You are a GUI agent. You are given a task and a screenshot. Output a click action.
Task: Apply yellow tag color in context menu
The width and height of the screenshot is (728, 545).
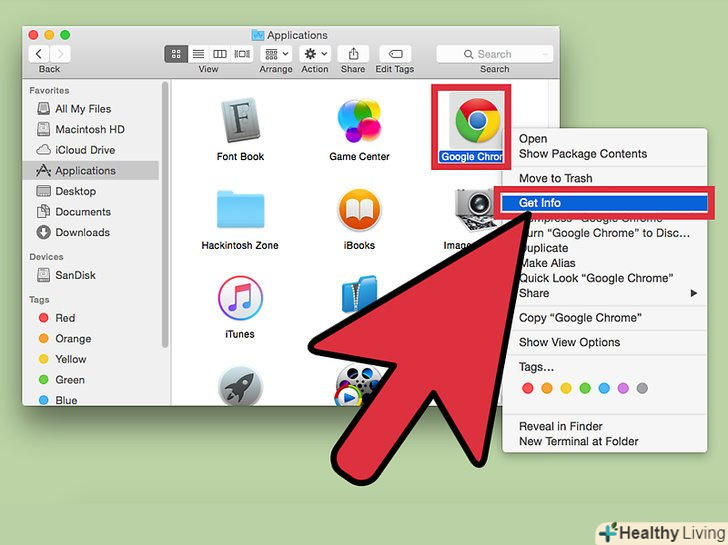tap(566, 388)
